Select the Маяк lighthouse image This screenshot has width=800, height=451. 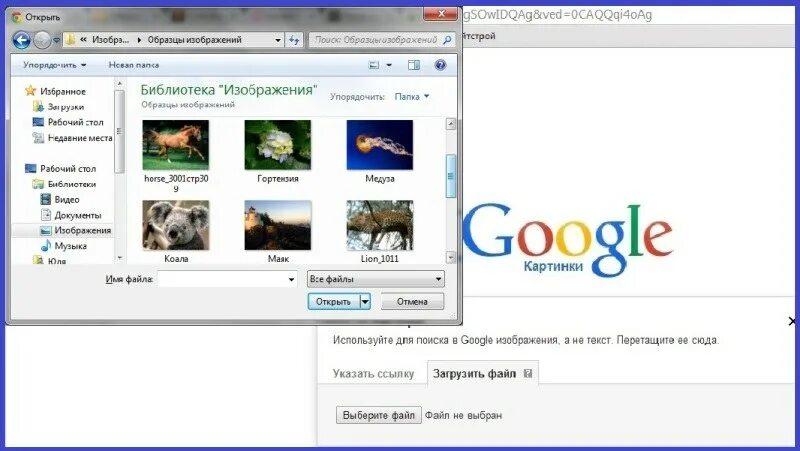coord(278,225)
